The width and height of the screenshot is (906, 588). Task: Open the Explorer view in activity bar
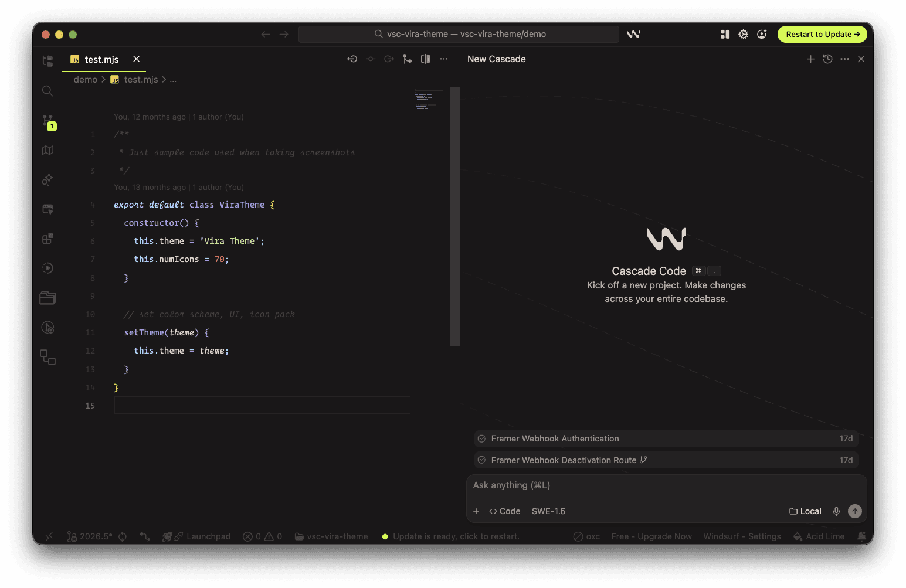pos(48,61)
